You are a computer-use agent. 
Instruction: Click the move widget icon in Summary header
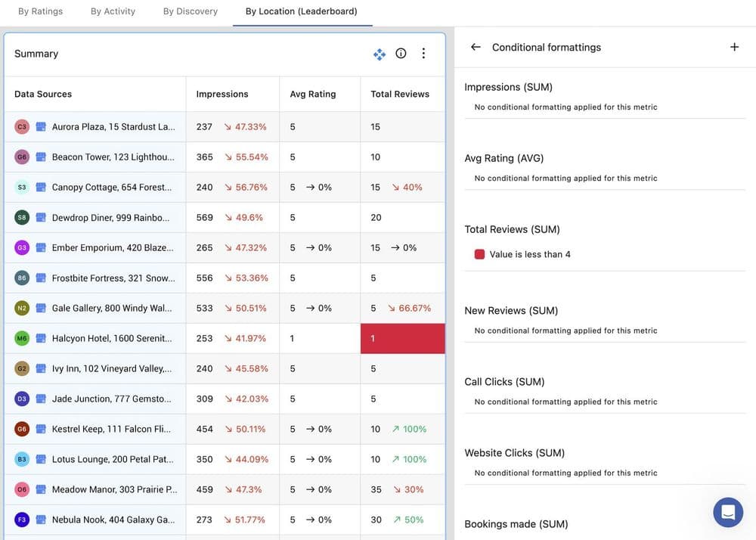[380, 54]
